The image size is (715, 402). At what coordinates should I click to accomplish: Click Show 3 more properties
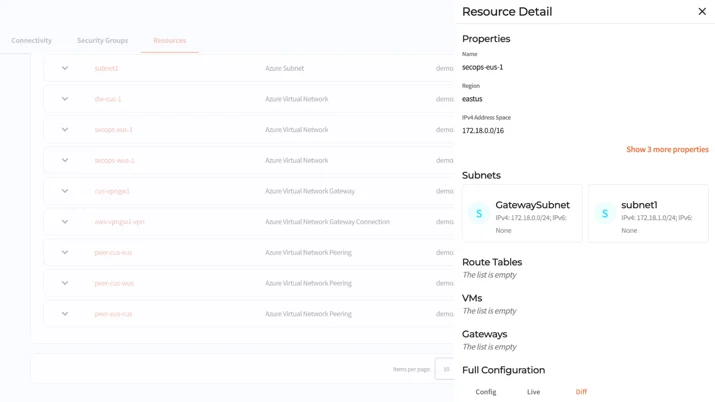pos(667,149)
